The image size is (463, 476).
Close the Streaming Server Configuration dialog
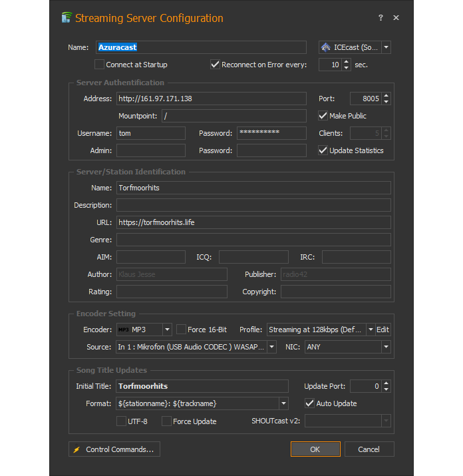[x=396, y=17]
